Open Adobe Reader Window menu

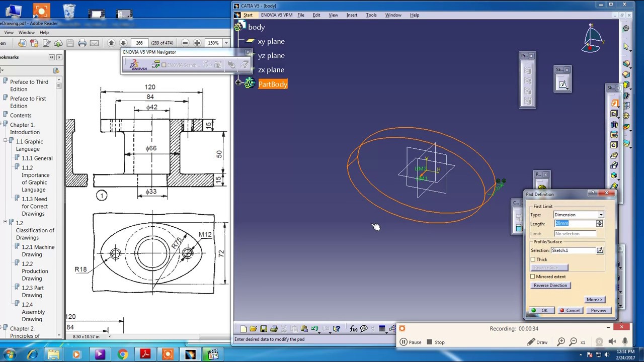[x=27, y=33]
